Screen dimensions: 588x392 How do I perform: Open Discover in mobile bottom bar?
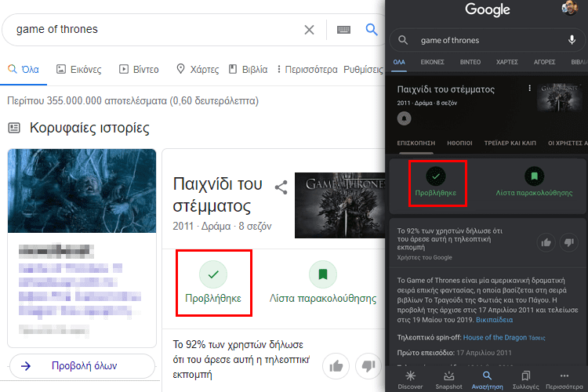tap(410, 380)
